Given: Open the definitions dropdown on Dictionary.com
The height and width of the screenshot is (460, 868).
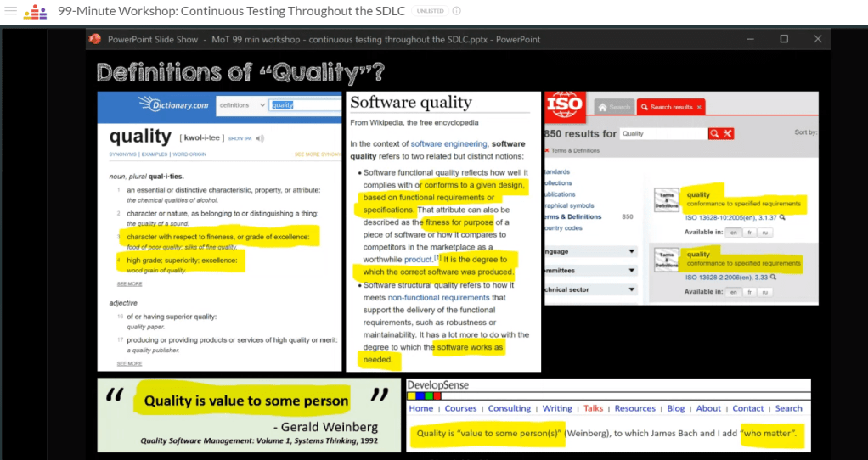Looking at the screenshot, I should 242,105.
